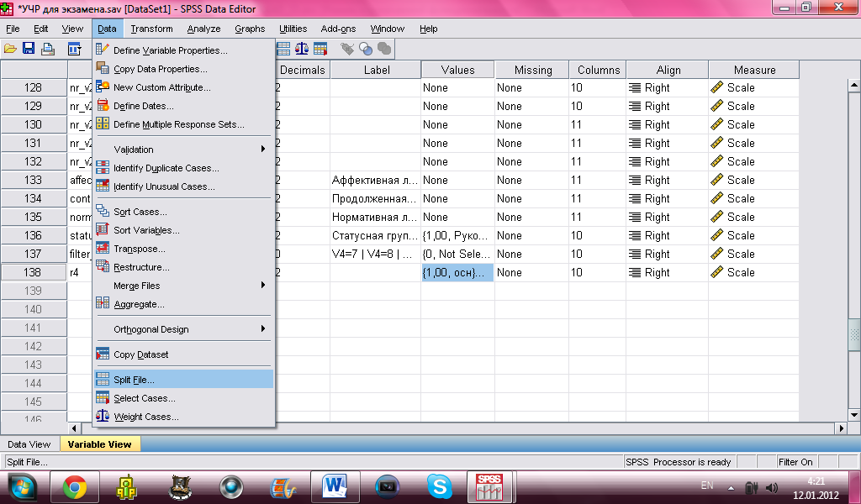
Task: Switch to the Data View tab
Action: [29, 444]
